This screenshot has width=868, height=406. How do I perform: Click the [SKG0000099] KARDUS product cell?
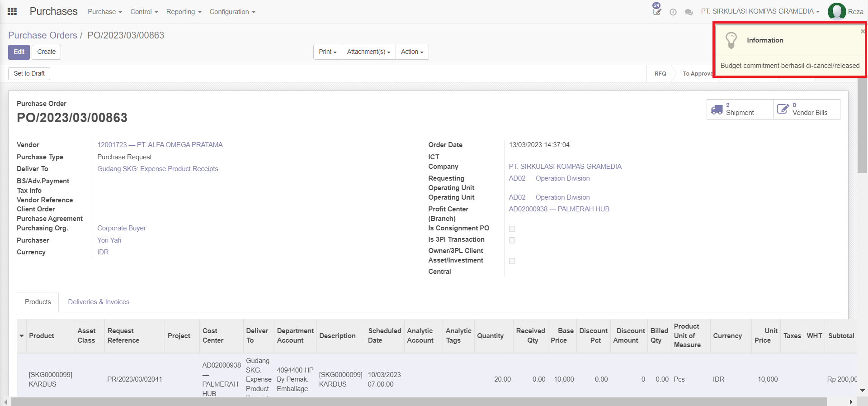click(x=51, y=379)
